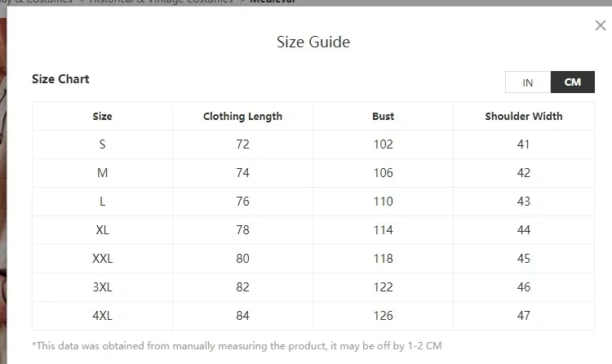Click the Bust column header
Viewport: 612px width, 364px height.
383,116
